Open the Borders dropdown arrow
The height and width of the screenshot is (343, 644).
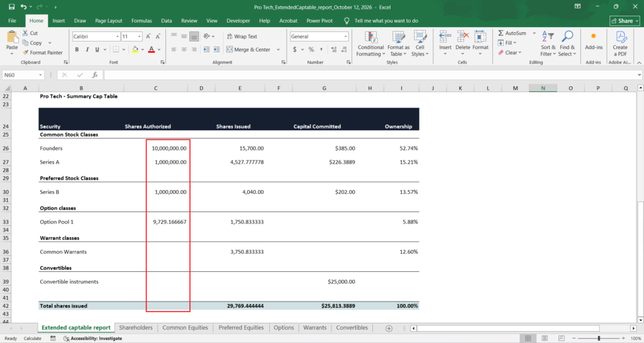tap(124, 50)
